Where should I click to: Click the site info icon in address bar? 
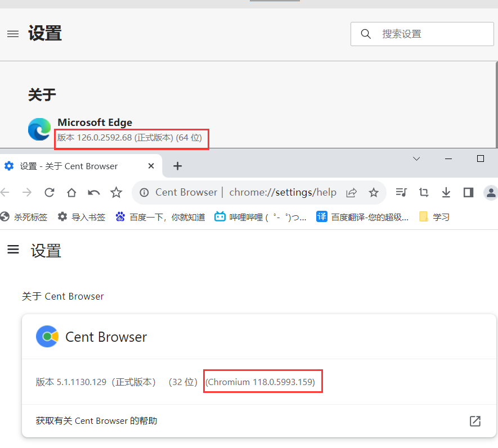point(144,192)
